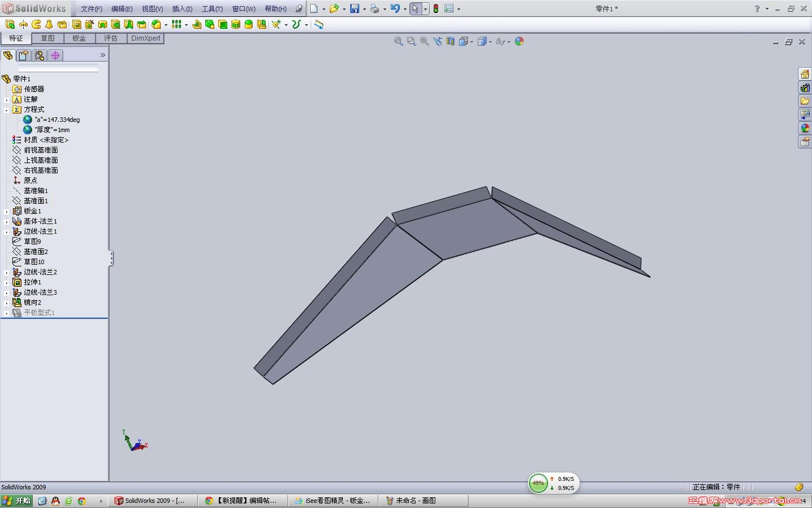The height and width of the screenshot is (508, 812).
Task: Expand the 边线-法兰2 feature node
Action: tap(6, 272)
